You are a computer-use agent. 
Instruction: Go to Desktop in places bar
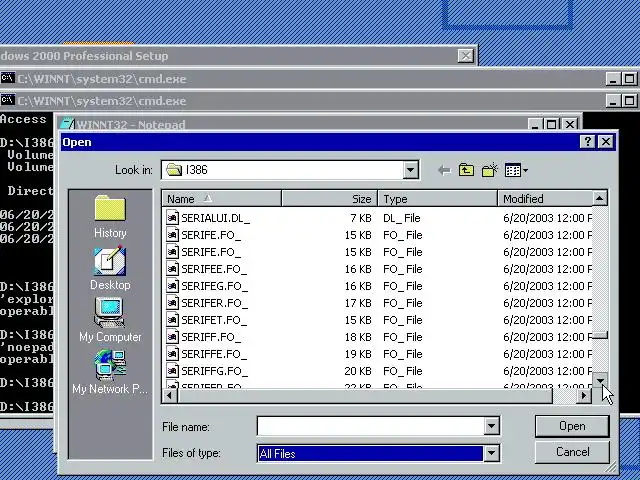click(x=110, y=269)
